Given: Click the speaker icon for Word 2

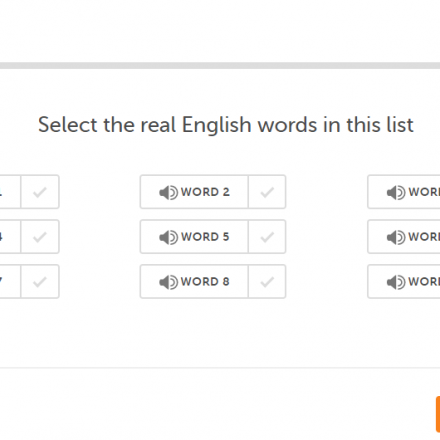Looking at the screenshot, I should tap(168, 192).
